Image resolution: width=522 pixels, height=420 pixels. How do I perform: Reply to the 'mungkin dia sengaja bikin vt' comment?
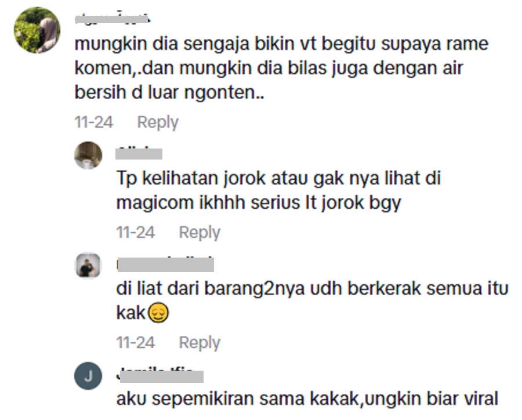158,122
